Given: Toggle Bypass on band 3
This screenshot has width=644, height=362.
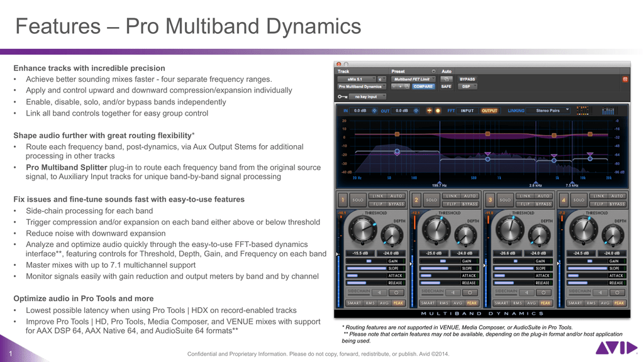Looking at the screenshot, I should point(543,204).
